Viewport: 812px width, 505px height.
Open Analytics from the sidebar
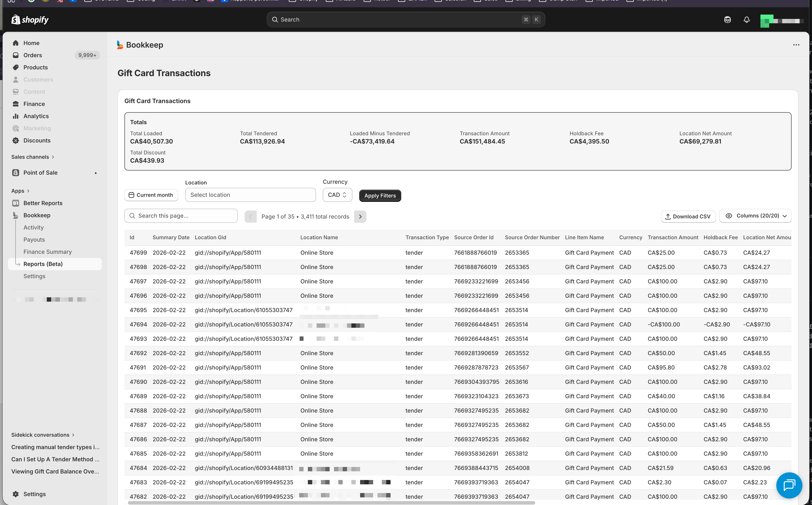[36, 116]
